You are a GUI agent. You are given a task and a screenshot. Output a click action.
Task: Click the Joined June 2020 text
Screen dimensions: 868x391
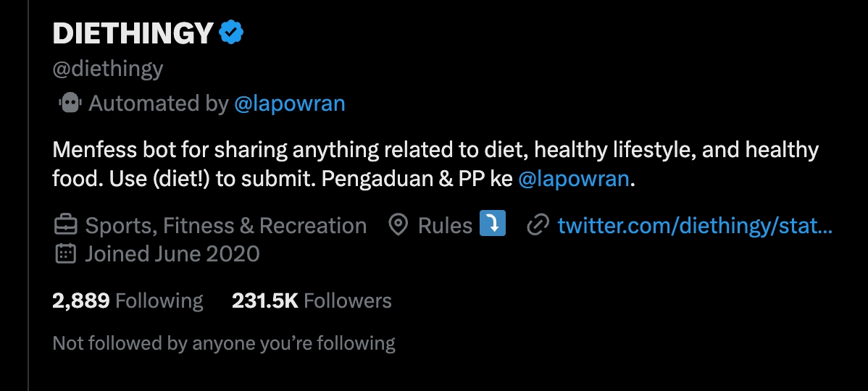[x=172, y=253]
